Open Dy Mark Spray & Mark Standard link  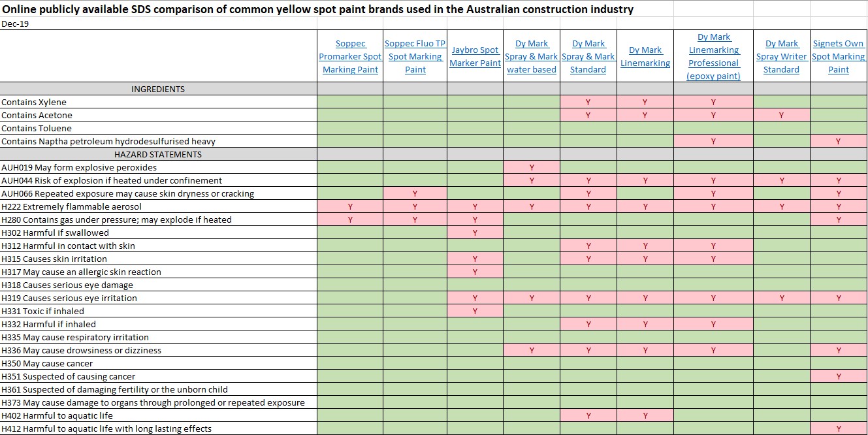(588, 57)
